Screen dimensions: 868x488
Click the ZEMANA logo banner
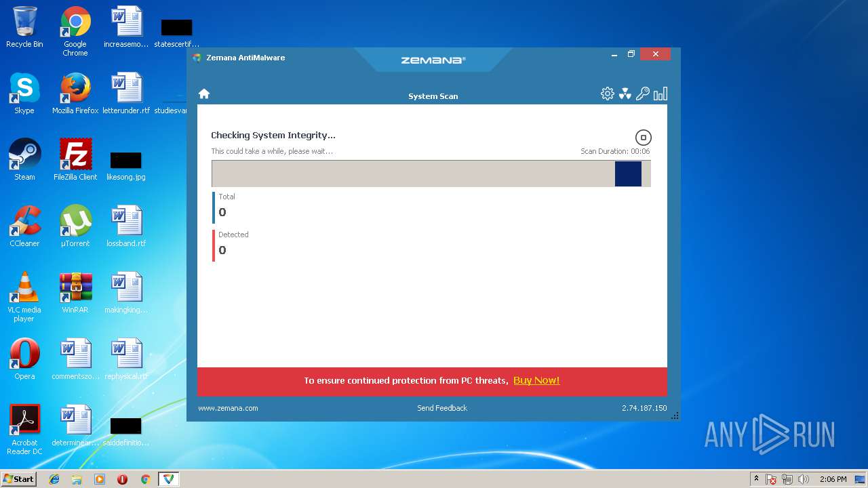(433, 60)
